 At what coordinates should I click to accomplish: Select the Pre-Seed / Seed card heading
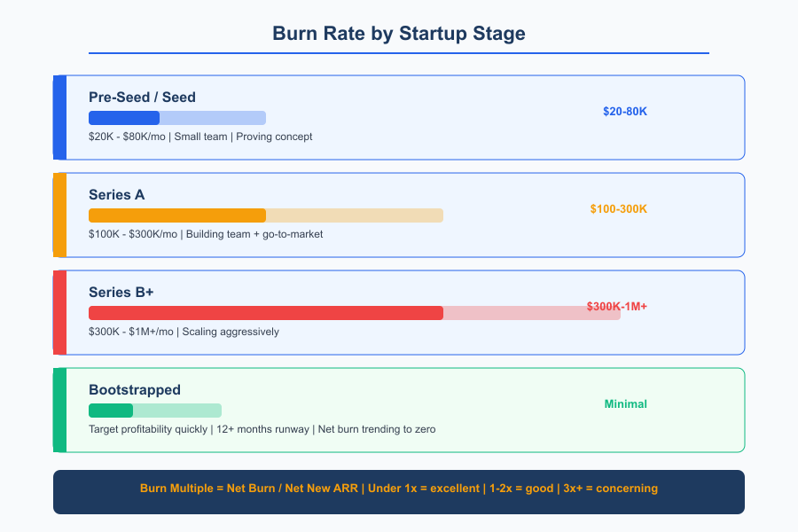click(142, 98)
